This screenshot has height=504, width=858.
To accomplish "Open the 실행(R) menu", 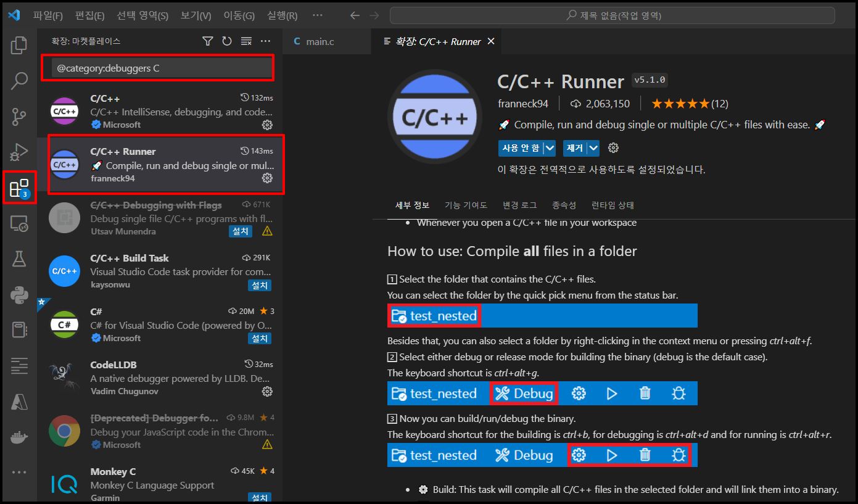I will [x=282, y=15].
